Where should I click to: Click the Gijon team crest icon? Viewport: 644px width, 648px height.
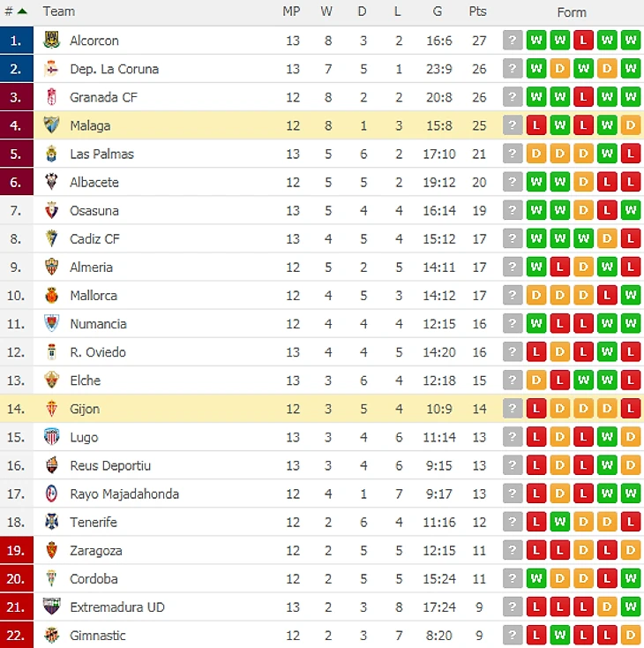click(x=51, y=409)
